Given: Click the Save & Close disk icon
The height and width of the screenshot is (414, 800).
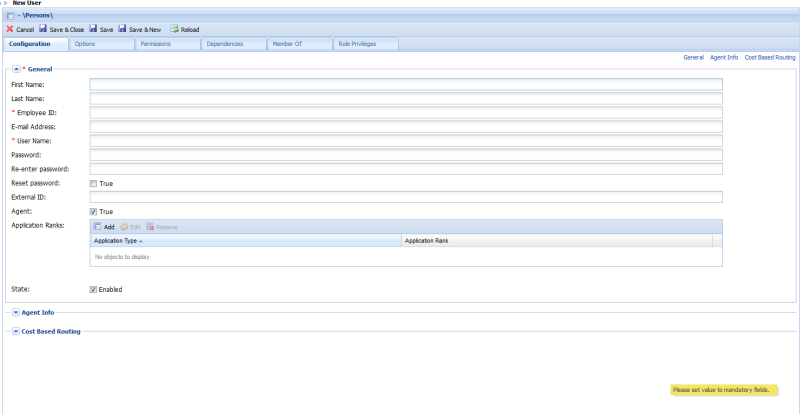Looking at the screenshot, I should click(43, 30).
